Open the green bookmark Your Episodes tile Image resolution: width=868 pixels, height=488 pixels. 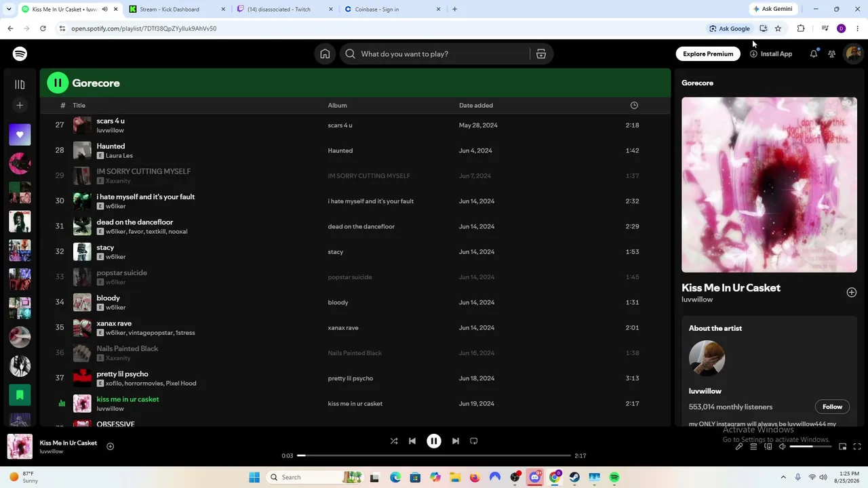tap(20, 394)
